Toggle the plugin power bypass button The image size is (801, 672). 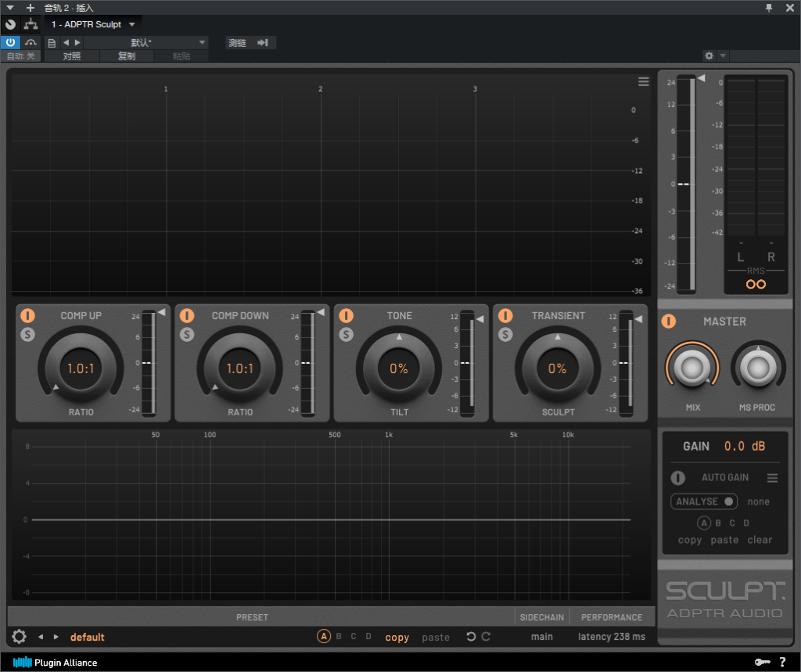(x=10, y=42)
